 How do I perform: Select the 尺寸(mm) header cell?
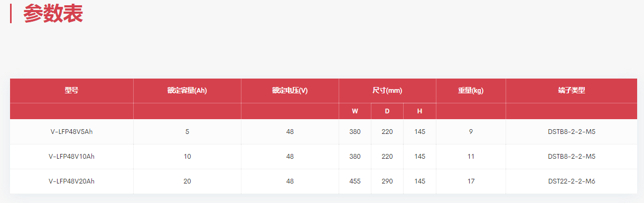[x=387, y=91]
